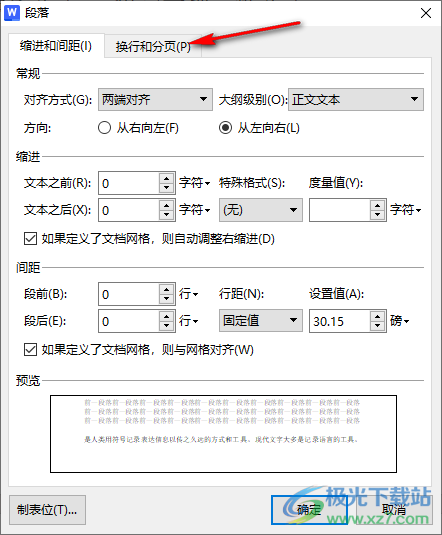
Task: Increase 文本之后 value with up arrow
Action: 167,206
